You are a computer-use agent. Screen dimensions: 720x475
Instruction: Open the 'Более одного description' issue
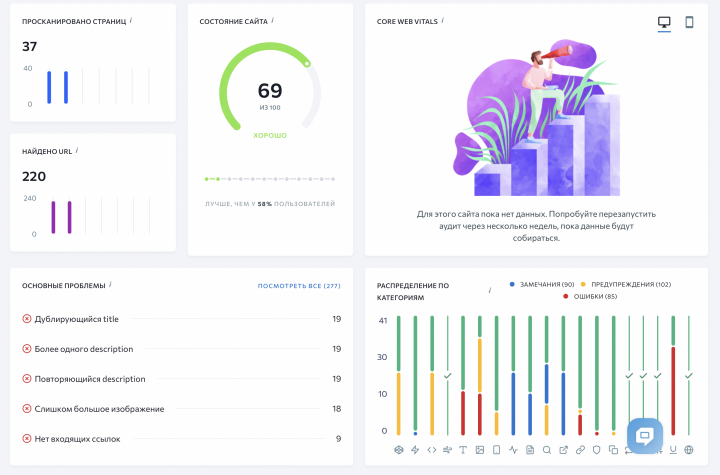(x=181, y=349)
